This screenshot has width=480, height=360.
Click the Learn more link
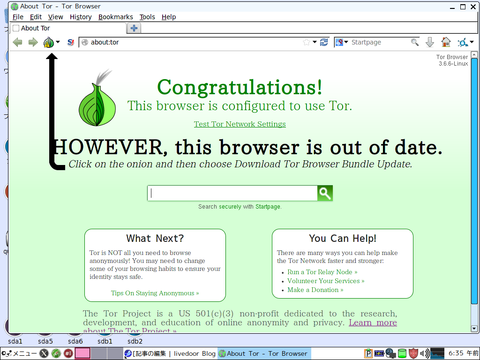click(373, 323)
